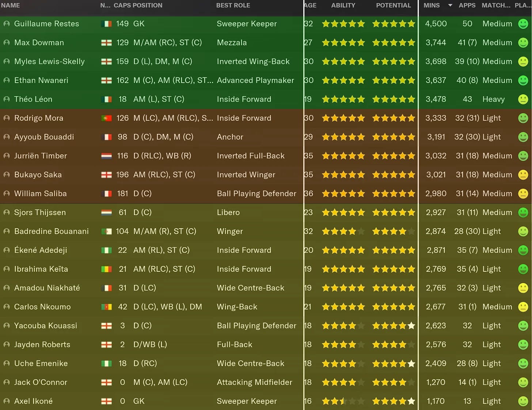This screenshot has height=410, width=532.
Task: Click the Netherlands flag for Jurriën Timber
Action: coord(106,156)
